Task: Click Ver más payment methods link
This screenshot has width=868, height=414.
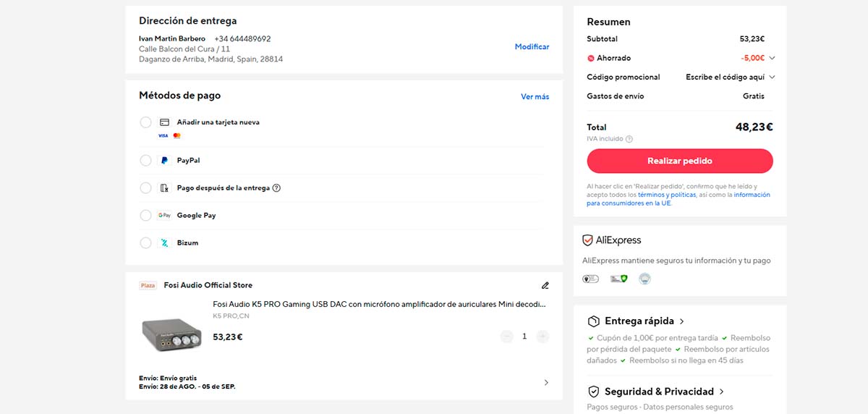Action: (x=535, y=97)
